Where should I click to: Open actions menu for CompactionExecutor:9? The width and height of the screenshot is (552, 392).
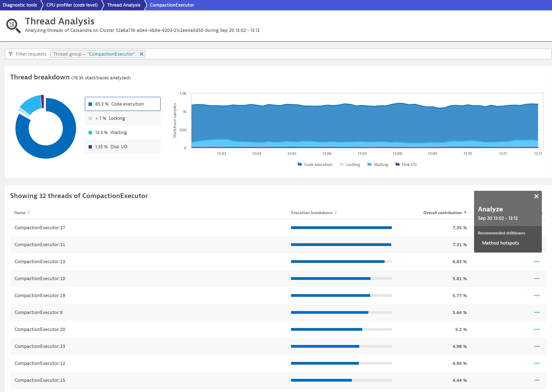point(537,312)
